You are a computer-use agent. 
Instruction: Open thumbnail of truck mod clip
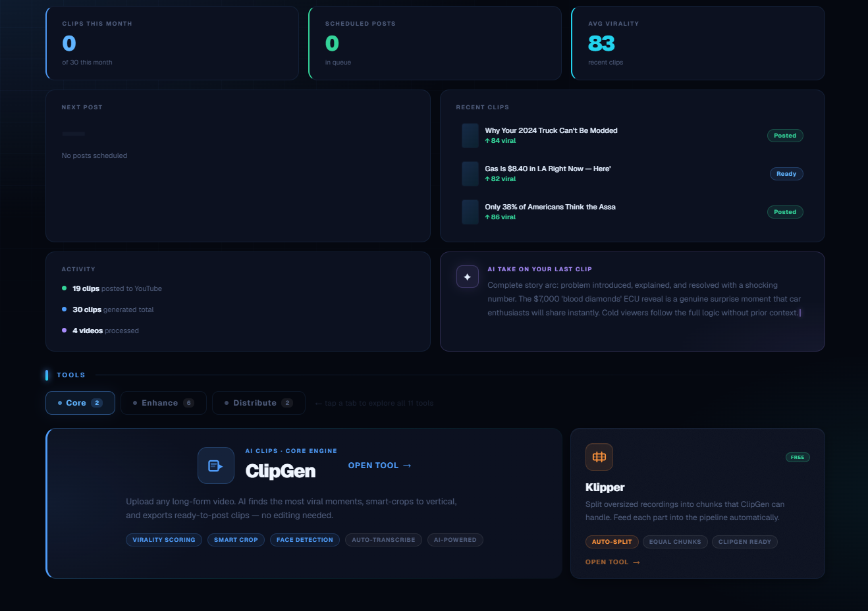(x=470, y=136)
